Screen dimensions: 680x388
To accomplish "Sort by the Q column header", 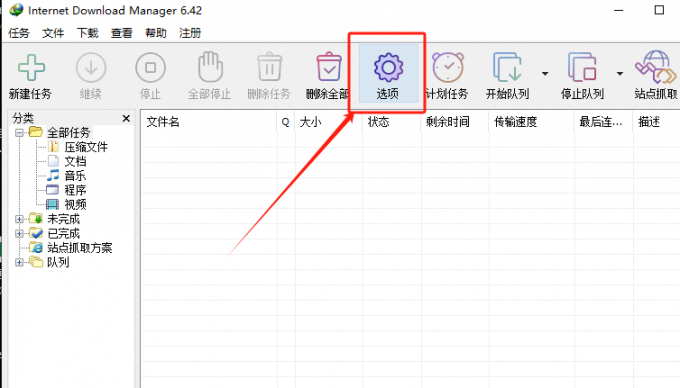I will click(285, 122).
